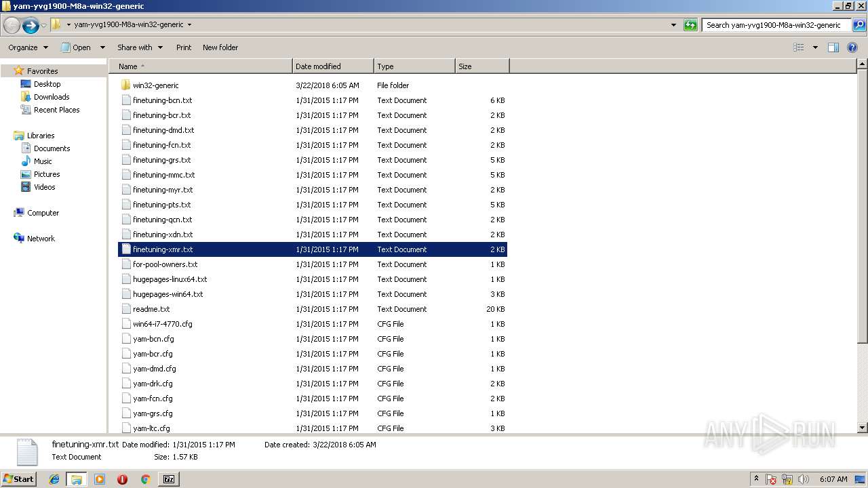
Task: Open 7-Zip from the taskbar
Action: (169, 479)
